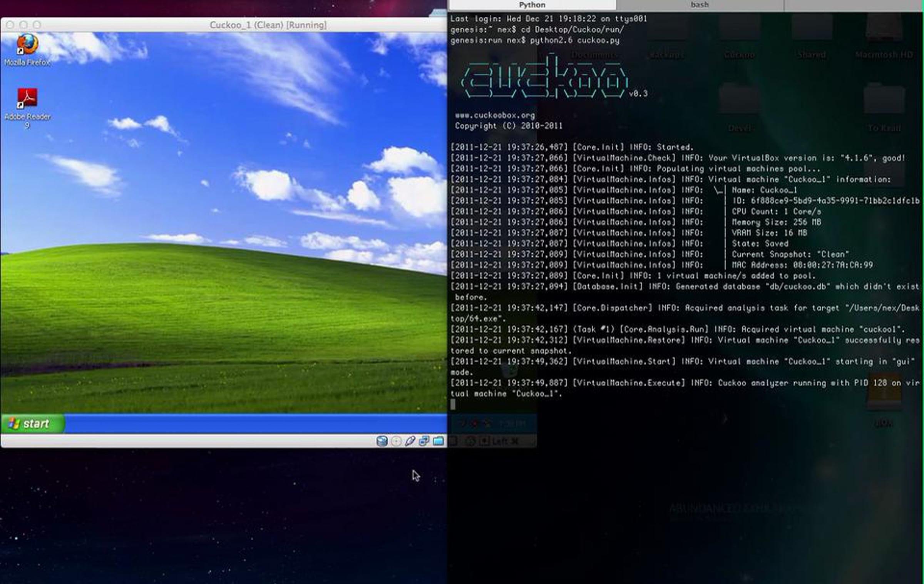Open the shared folders indicator in VirtualBox status bar

438,441
